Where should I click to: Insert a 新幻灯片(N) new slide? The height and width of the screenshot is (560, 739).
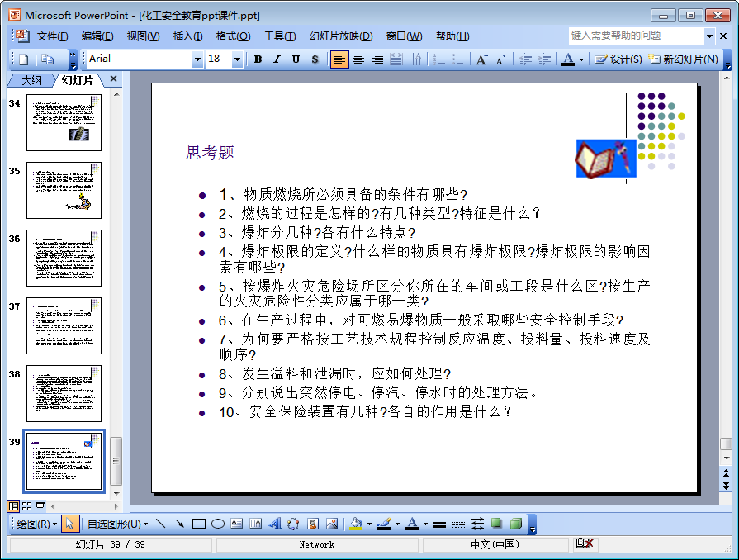[x=684, y=59]
